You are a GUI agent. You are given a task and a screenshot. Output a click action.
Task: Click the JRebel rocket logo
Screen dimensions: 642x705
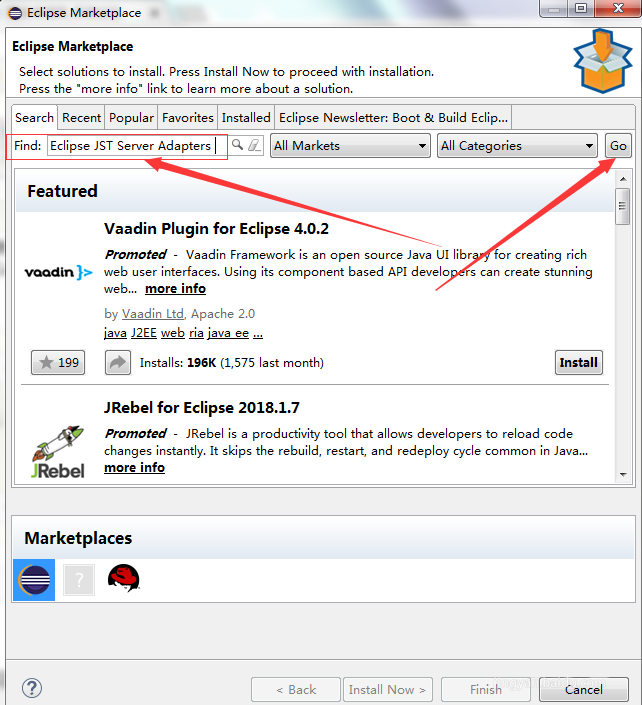[x=58, y=452]
